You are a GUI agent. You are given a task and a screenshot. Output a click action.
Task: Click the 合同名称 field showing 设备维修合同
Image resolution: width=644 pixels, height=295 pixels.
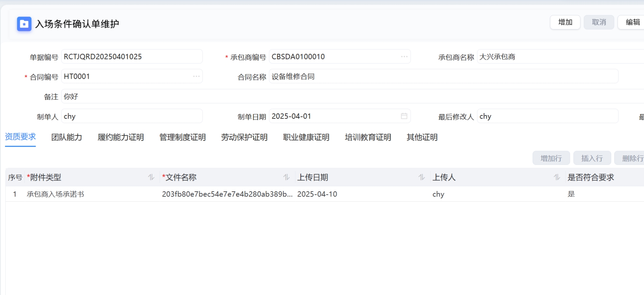tap(444, 77)
